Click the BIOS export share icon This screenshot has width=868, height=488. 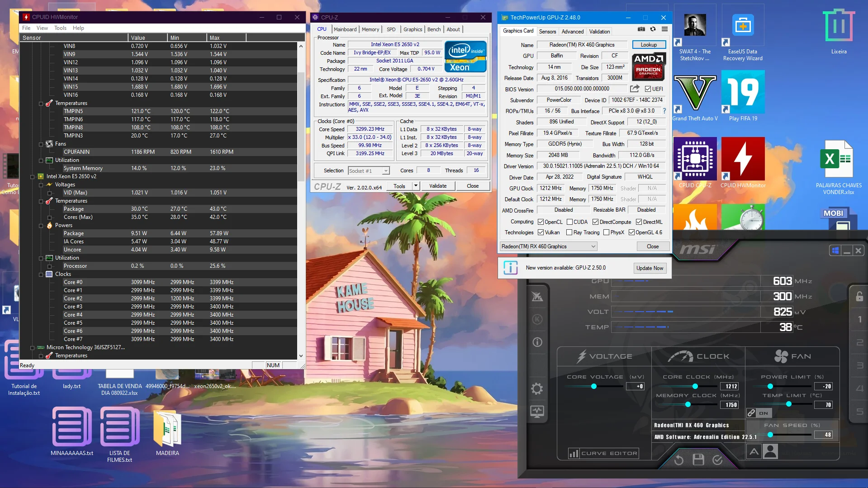[x=635, y=89]
